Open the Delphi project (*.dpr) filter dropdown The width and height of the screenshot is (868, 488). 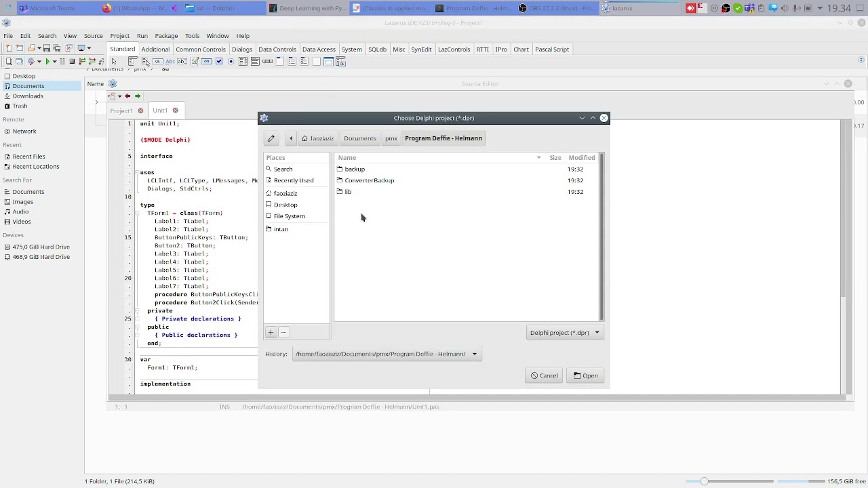pos(565,332)
